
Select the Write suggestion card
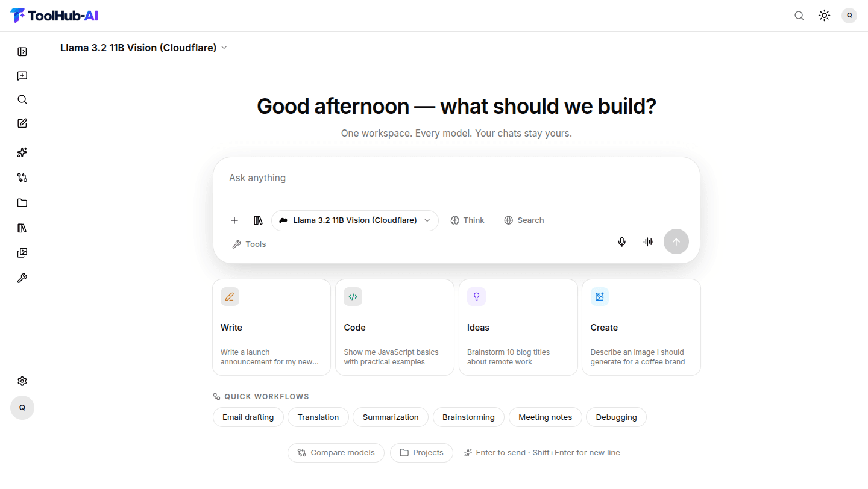pos(271,327)
